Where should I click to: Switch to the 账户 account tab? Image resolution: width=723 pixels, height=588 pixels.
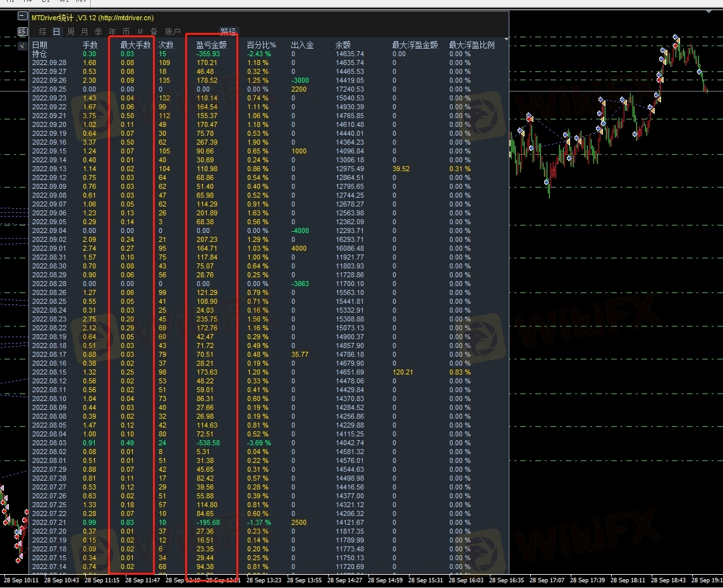(x=173, y=32)
